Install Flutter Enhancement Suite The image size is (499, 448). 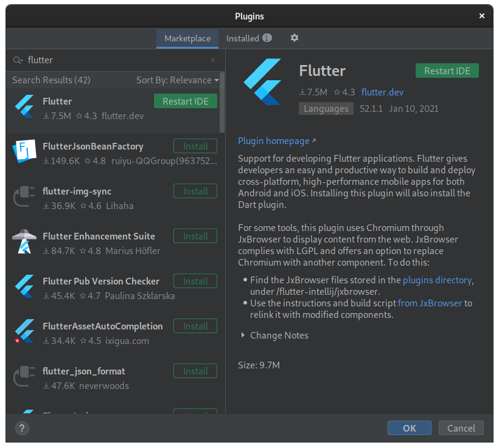point(195,236)
